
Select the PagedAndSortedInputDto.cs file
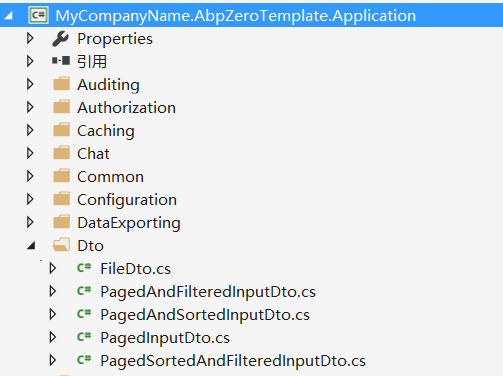click(205, 315)
